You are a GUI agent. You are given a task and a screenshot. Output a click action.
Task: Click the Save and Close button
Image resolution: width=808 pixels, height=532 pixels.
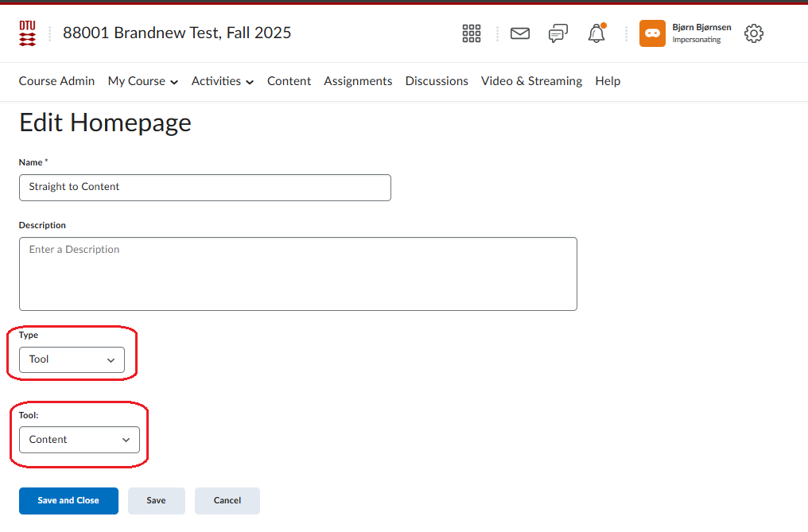68,501
